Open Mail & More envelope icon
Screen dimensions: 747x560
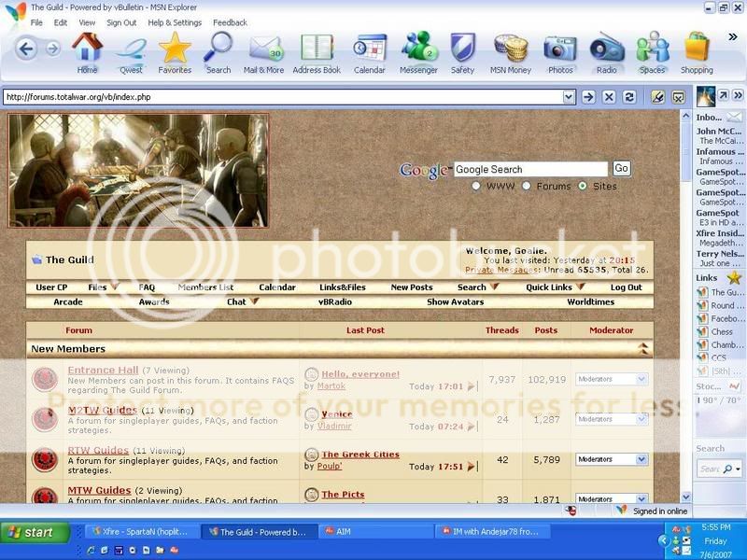[263, 54]
